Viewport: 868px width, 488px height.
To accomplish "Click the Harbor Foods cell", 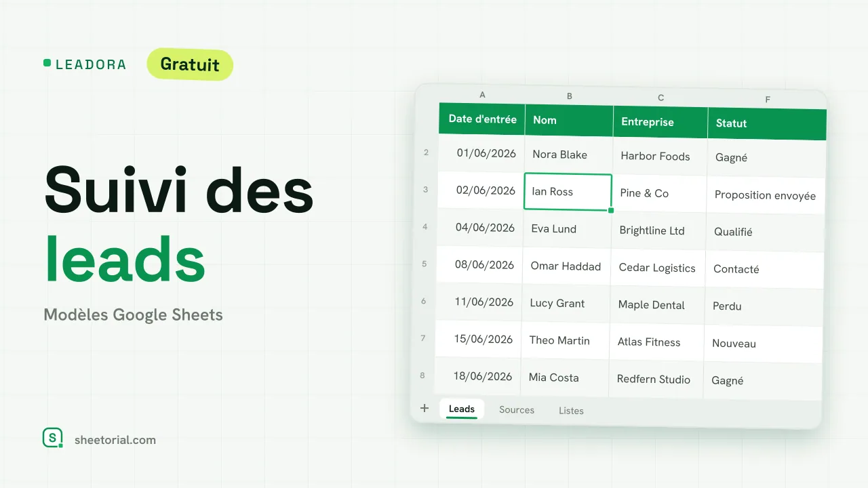I will coord(660,157).
